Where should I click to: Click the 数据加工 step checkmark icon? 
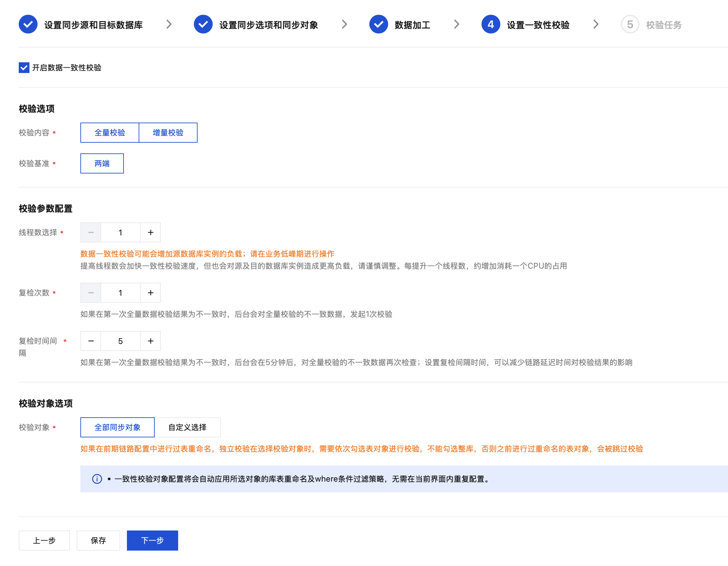pyautogui.click(x=378, y=24)
